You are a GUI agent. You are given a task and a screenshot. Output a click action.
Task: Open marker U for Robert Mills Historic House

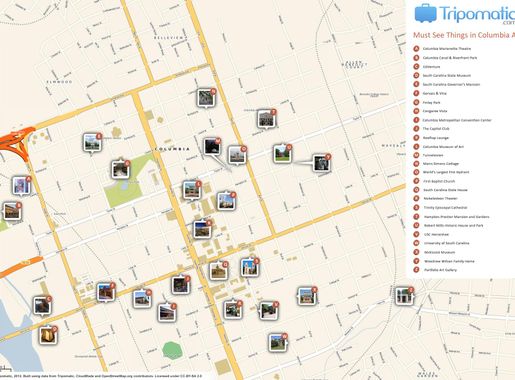click(x=283, y=154)
